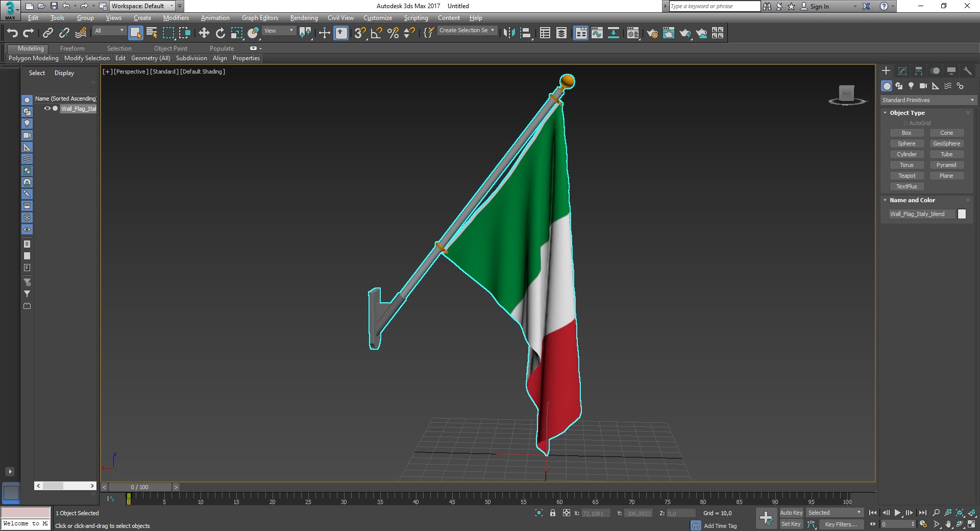
Task: Click the Select and Link chain icon
Action: [47, 33]
